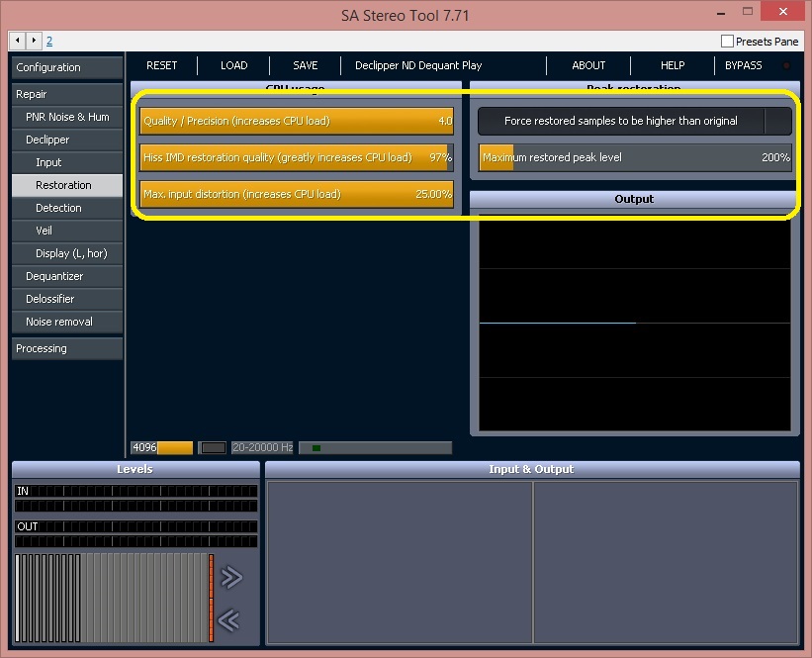Click the LOAD button
Image resolution: width=812 pixels, height=658 pixels.
click(234, 65)
